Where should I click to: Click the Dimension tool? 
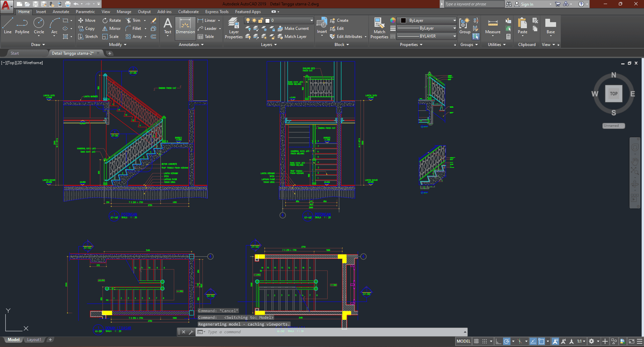pyautogui.click(x=185, y=28)
